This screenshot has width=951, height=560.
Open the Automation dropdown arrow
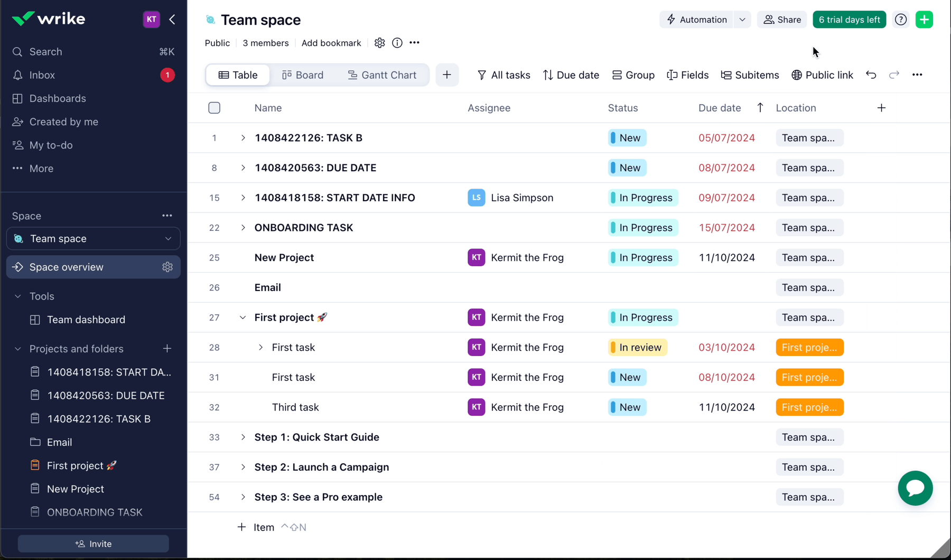coord(742,20)
